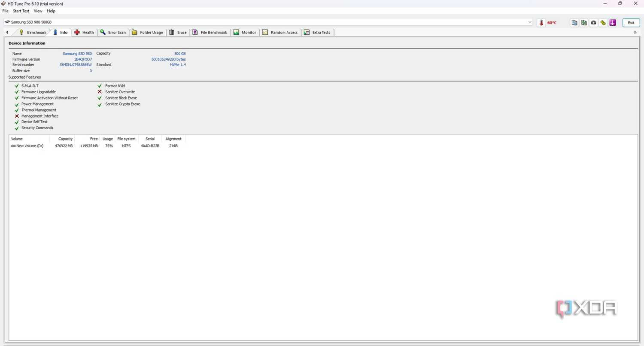Switch to the Erase tab
Viewport: 644px width, 346px height.
pyautogui.click(x=178, y=32)
